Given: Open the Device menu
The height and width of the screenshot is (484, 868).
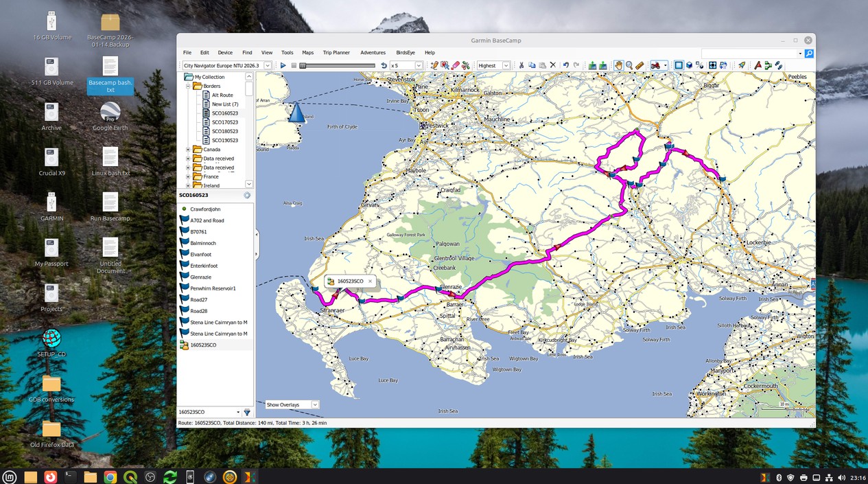Looking at the screenshot, I should 225,52.
